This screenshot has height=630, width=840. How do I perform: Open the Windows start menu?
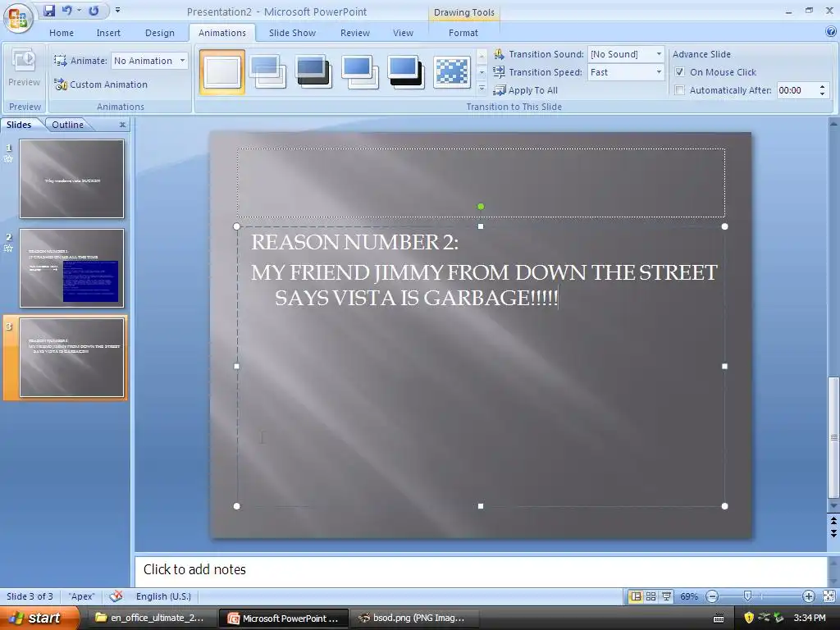(x=39, y=619)
